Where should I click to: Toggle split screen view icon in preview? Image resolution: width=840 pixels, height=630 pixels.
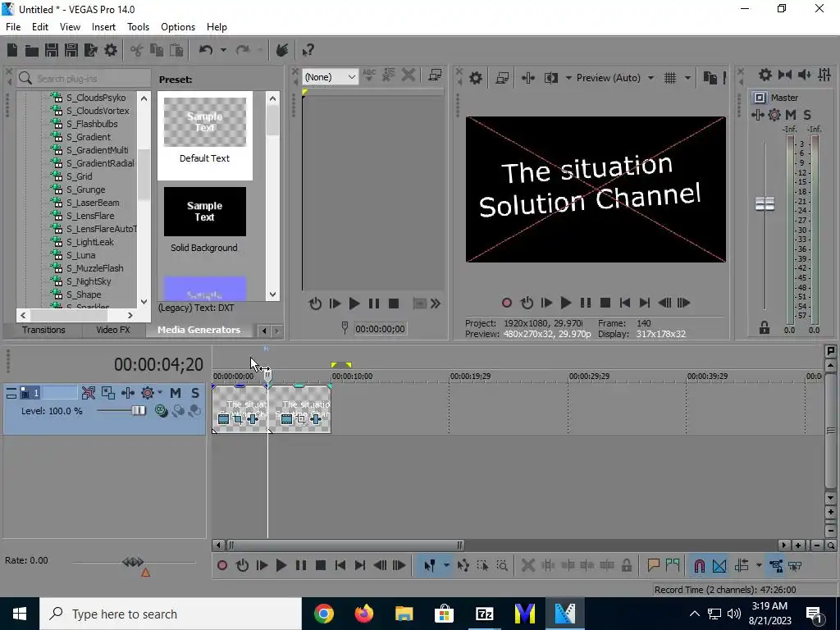(550, 78)
